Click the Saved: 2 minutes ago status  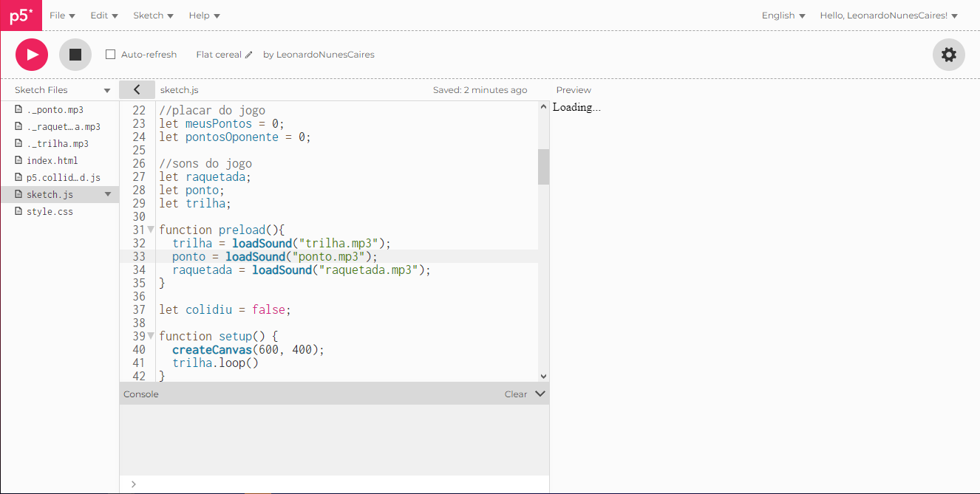pos(480,90)
